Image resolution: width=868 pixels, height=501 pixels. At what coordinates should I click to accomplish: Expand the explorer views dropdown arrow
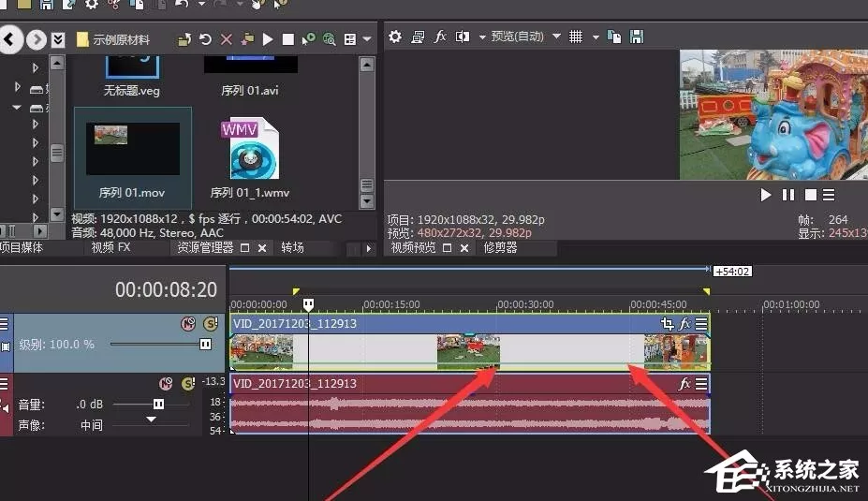tap(366, 39)
